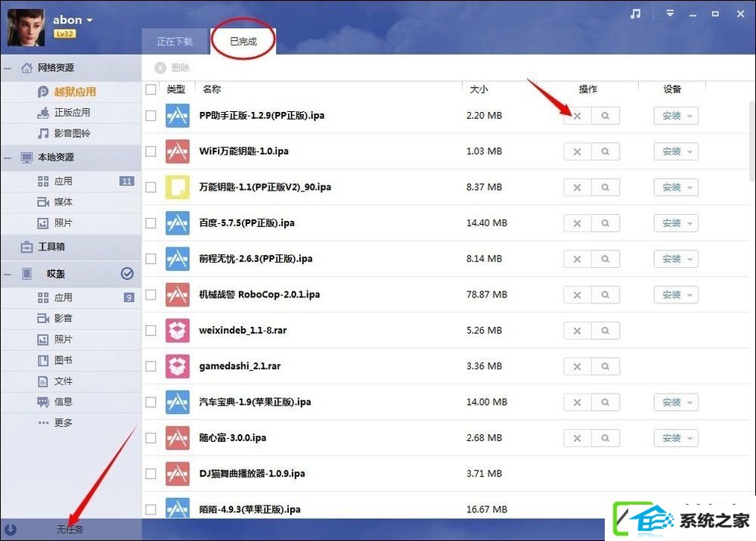Click the PP助手正版 app type icon
The height and width of the screenshot is (541, 756).
pos(178,115)
